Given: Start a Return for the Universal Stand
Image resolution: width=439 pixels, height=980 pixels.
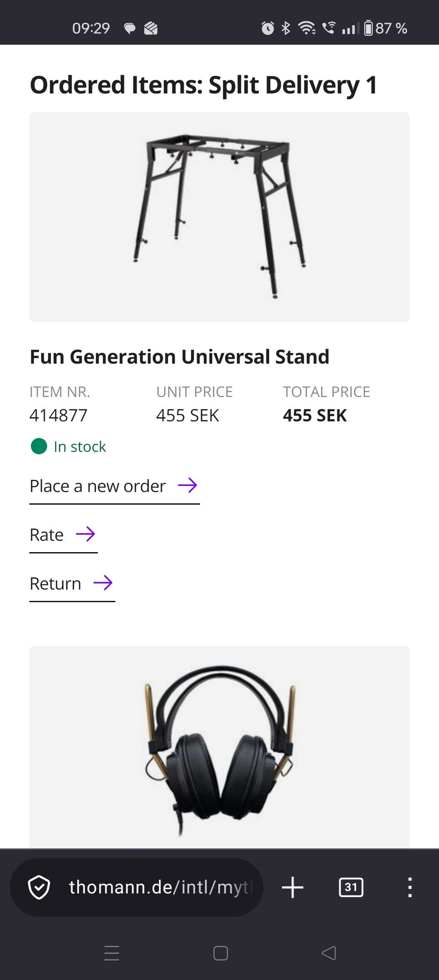Looking at the screenshot, I should [x=55, y=584].
